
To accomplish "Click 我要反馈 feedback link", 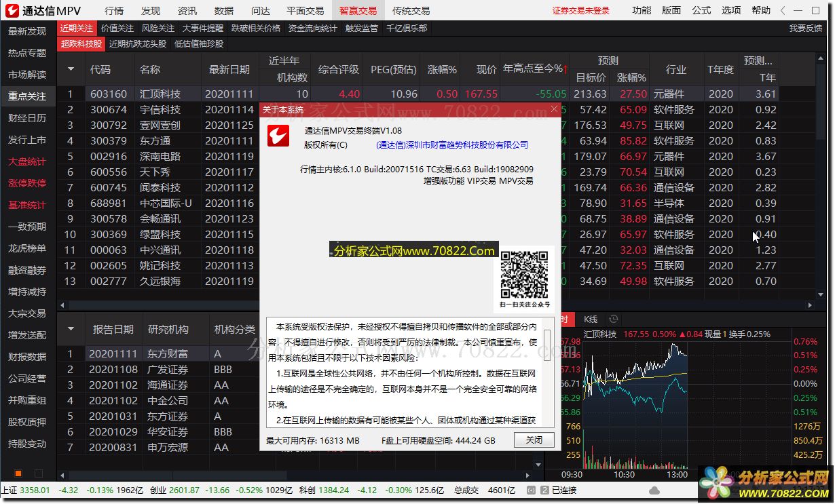I will [806, 28].
